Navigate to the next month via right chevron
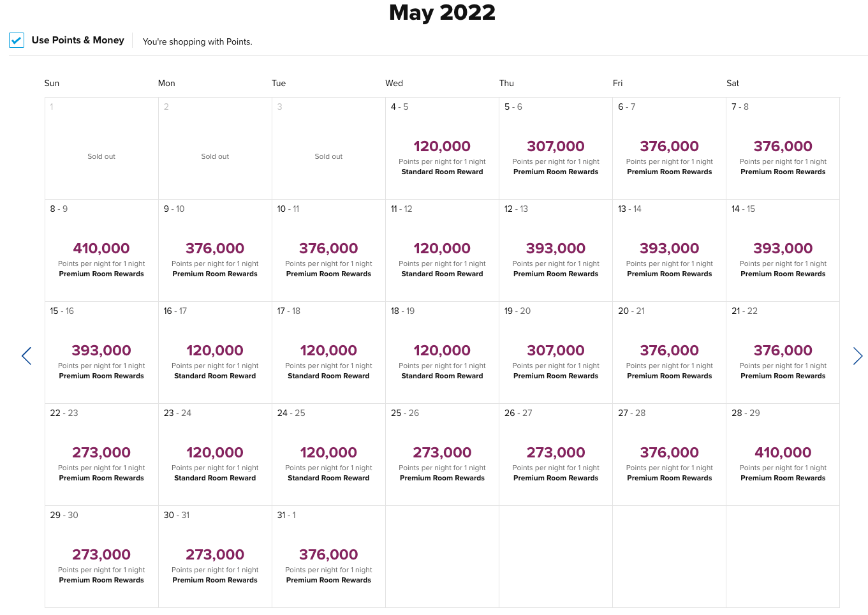Viewport: 868px width, 615px height. coord(858,356)
